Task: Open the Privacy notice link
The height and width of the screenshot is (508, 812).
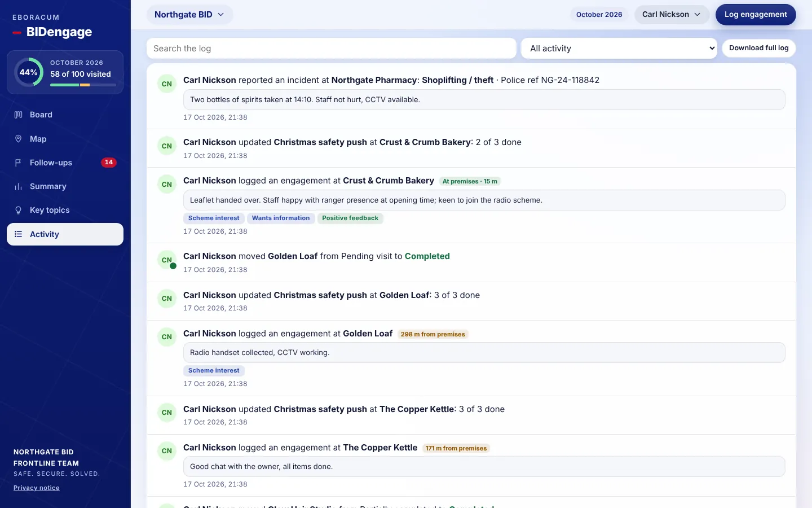Action: pyautogui.click(x=37, y=488)
